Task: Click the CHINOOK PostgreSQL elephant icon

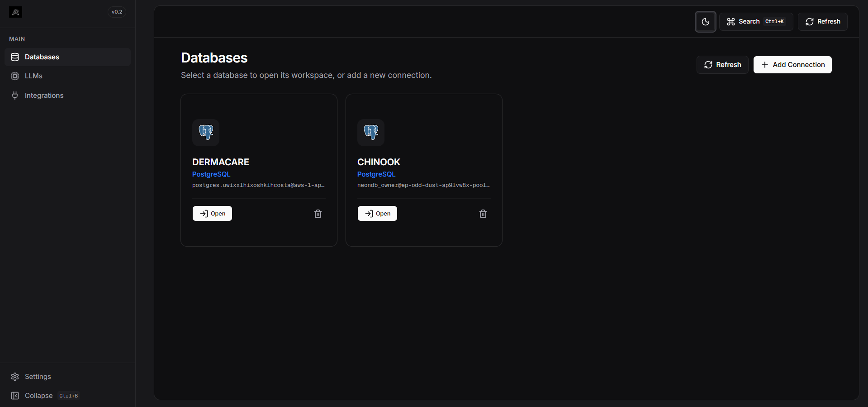Action: click(x=371, y=133)
